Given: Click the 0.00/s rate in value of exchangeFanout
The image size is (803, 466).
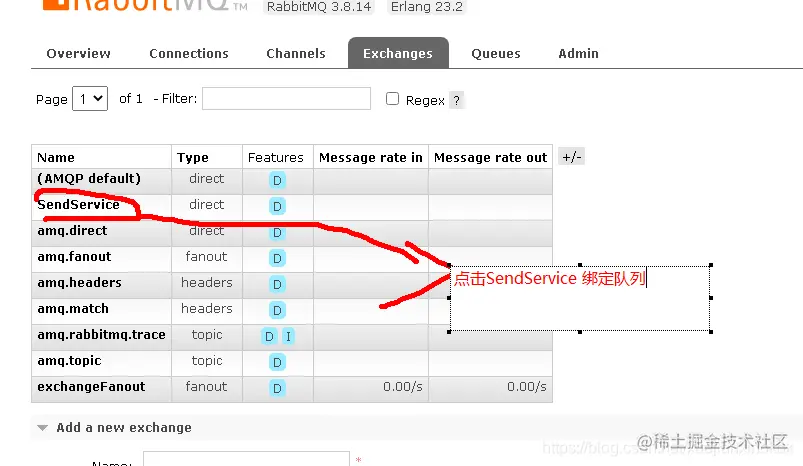Looking at the screenshot, I should pos(403,387).
